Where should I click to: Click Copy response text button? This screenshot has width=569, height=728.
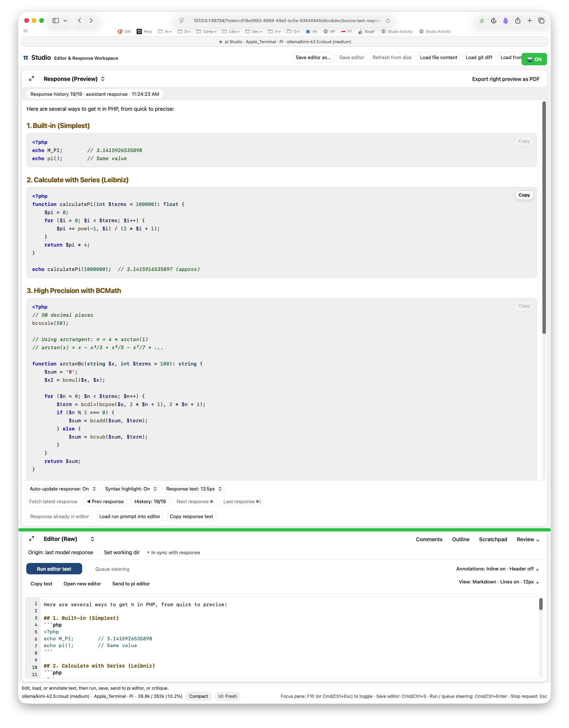click(191, 516)
